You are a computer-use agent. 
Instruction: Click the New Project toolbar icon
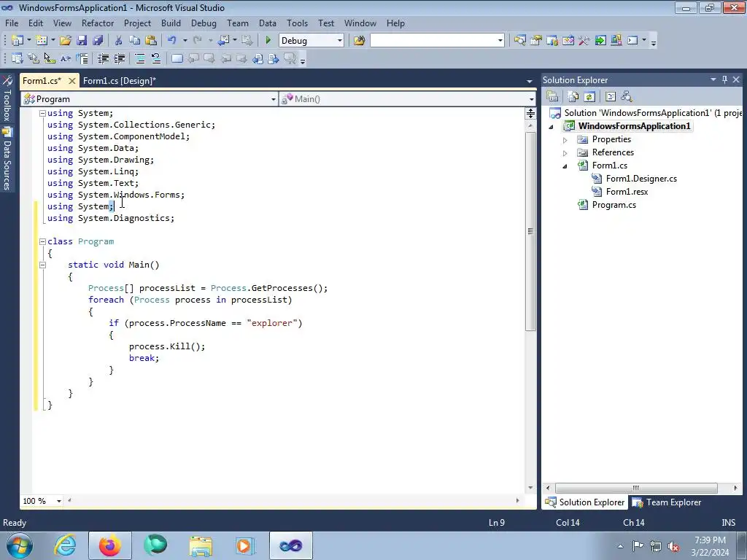click(18, 41)
